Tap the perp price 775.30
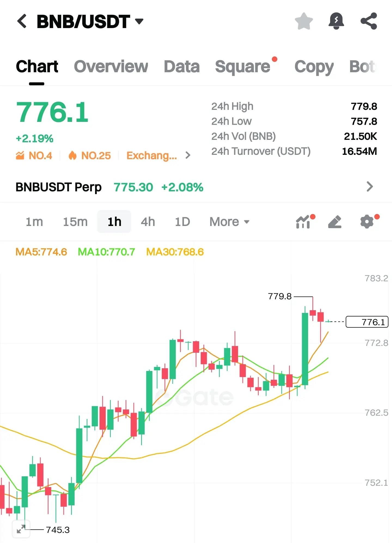The image size is (392, 543). (133, 187)
